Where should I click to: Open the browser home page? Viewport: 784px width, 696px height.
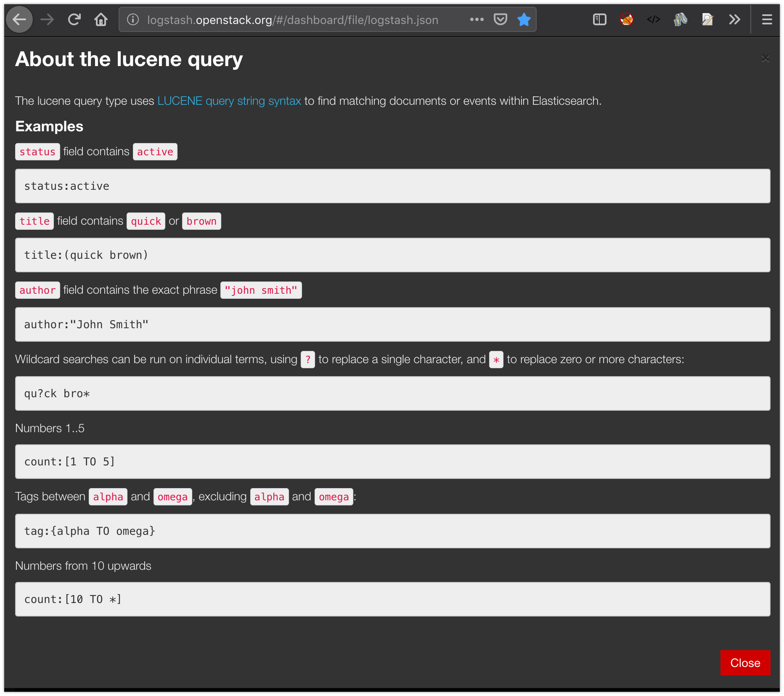point(101,19)
